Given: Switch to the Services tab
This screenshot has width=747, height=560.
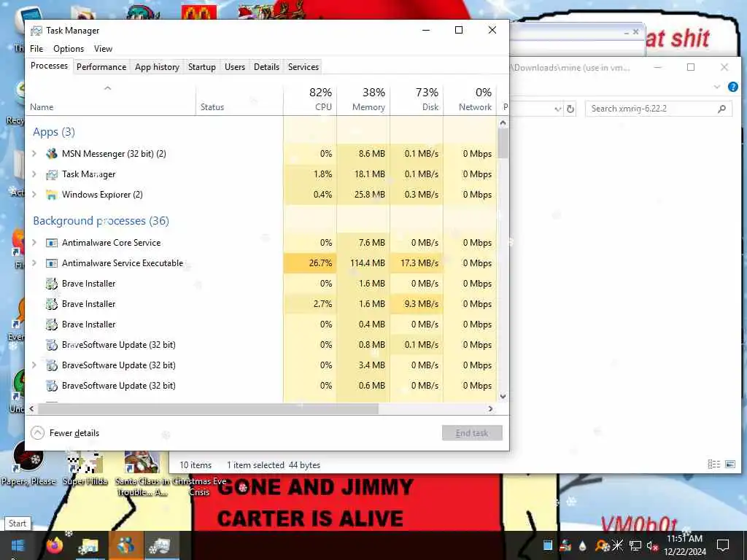Looking at the screenshot, I should tap(303, 66).
